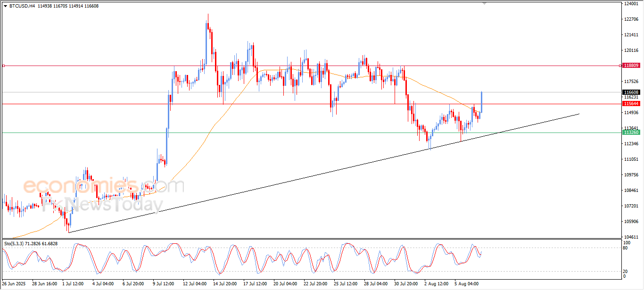The image size is (644, 290).
Task: Click the 107201 price axis value
Action: pyautogui.click(x=631, y=206)
